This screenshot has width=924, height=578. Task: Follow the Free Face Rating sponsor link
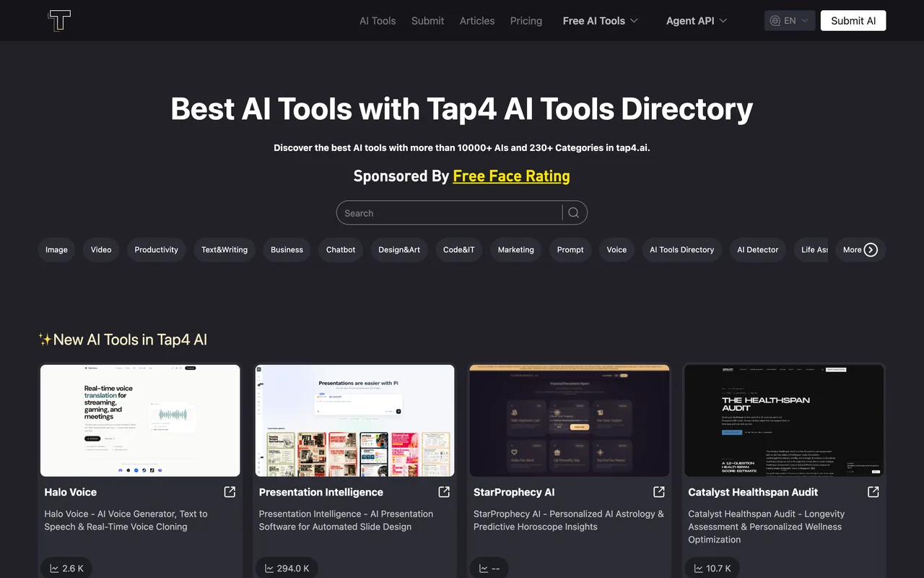point(511,176)
